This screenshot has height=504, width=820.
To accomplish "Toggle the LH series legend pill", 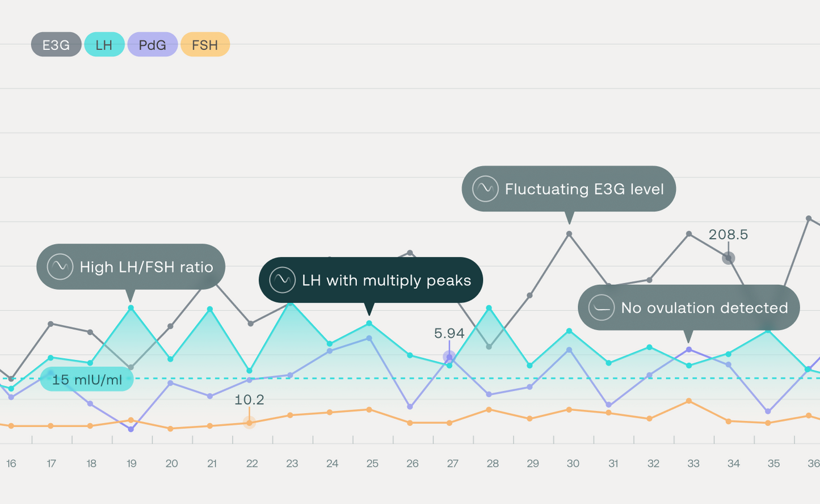I will click(104, 45).
